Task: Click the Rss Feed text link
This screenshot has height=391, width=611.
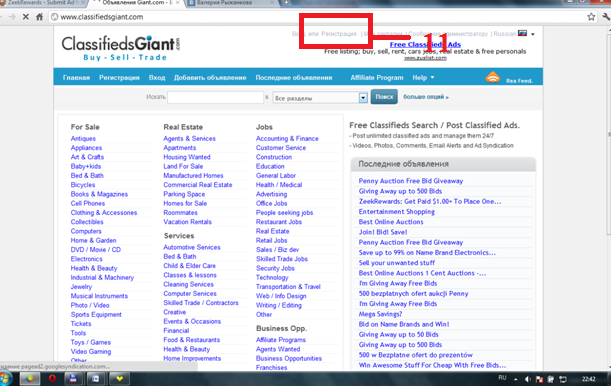Action: [519, 81]
